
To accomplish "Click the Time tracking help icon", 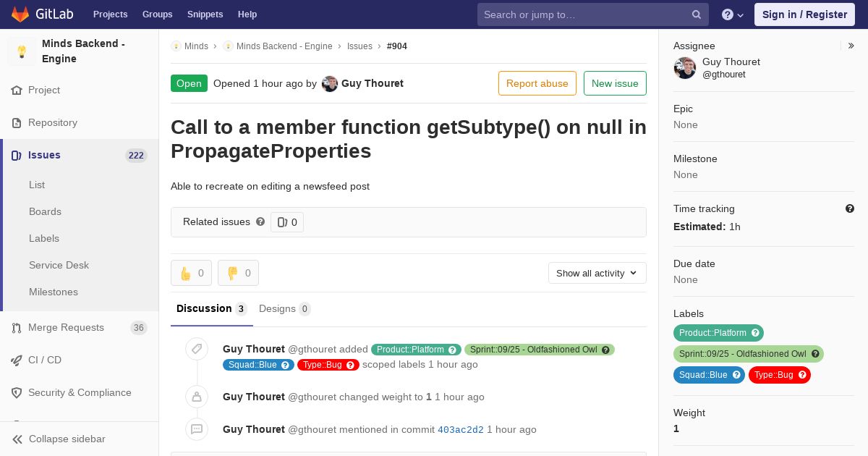I will pos(850,208).
